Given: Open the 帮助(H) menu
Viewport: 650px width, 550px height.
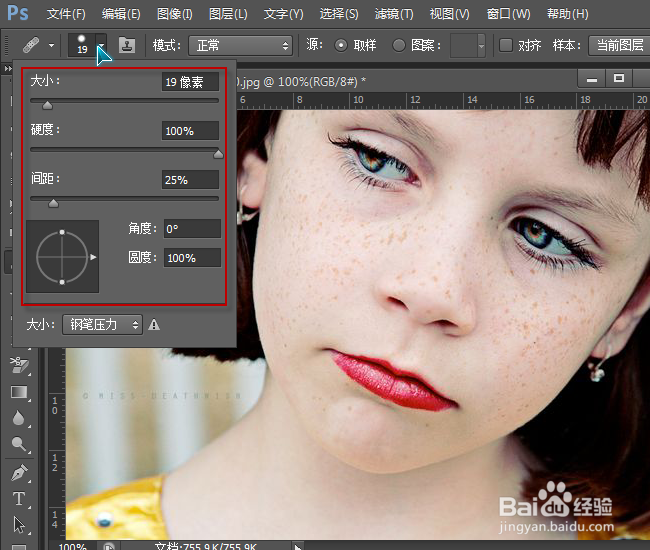Looking at the screenshot, I should pyautogui.click(x=568, y=15).
